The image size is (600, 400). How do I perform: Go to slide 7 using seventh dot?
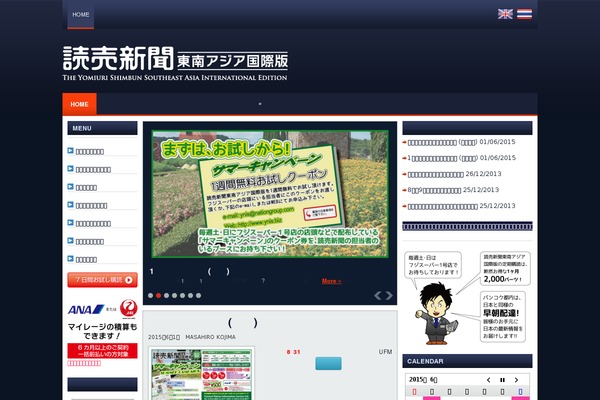199,296
